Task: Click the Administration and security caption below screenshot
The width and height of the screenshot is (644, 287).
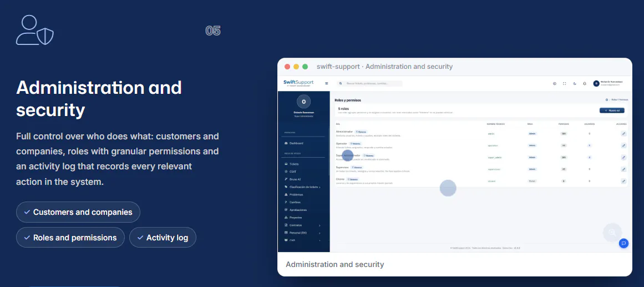Action: coord(334,264)
